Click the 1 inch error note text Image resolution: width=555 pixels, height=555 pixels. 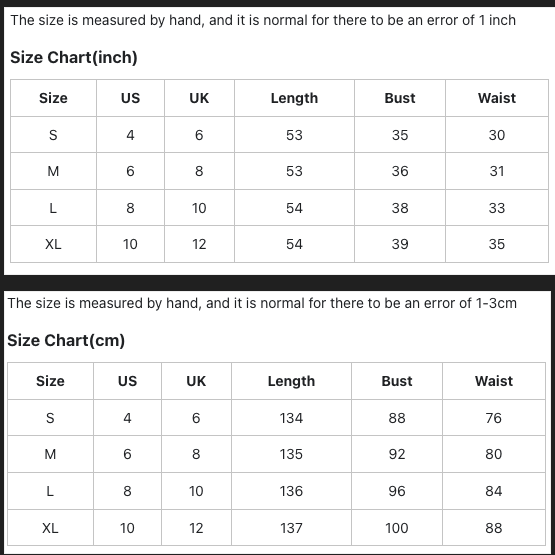coord(263,20)
